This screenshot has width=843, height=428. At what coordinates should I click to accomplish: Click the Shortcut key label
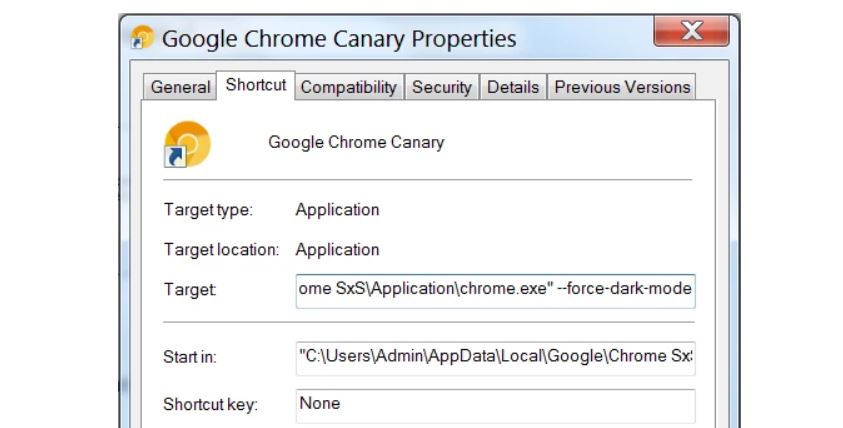pyautogui.click(x=210, y=405)
